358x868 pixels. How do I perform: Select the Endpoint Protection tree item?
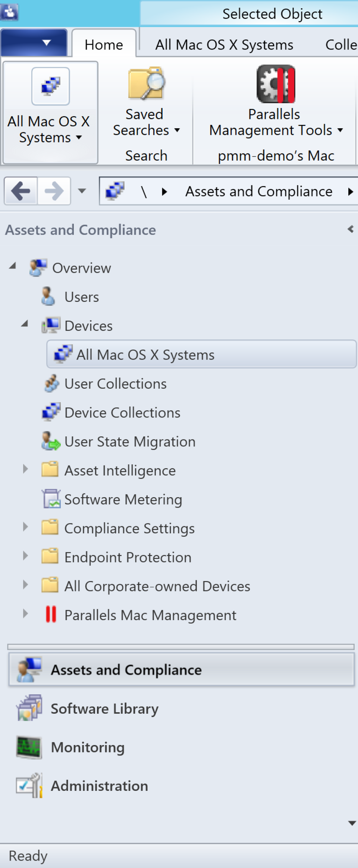click(x=128, y=558)
